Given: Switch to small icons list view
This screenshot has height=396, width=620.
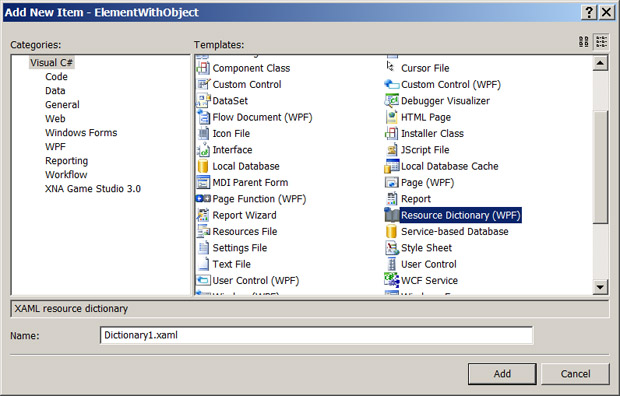Looking at the screenshot, I should point(601,42).
